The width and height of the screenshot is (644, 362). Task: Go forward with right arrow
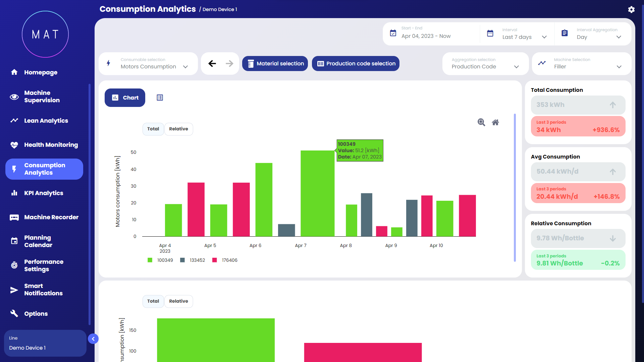229,63
